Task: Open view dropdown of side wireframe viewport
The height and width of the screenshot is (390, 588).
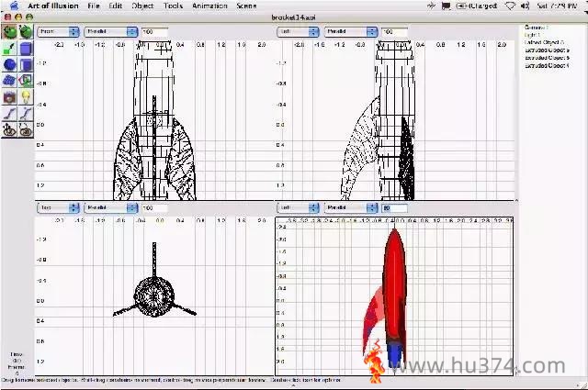Action: [298, 32]
